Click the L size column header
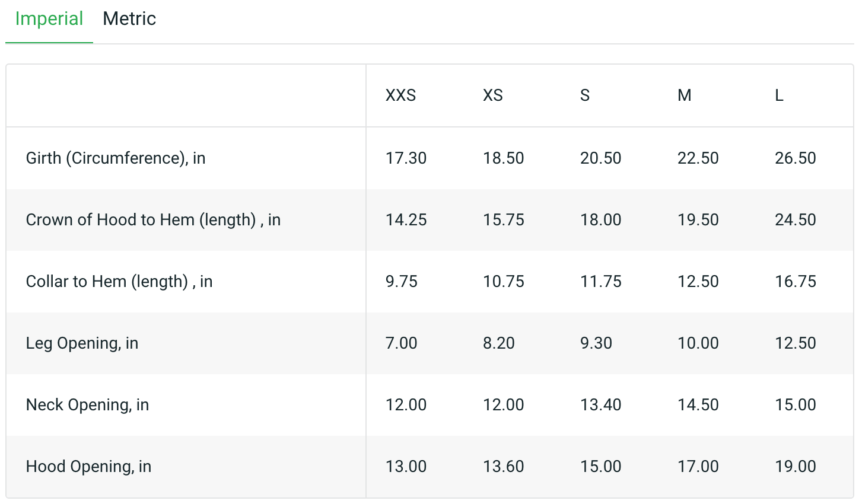This screenshot has width=859, height=504. coord(780,95)
